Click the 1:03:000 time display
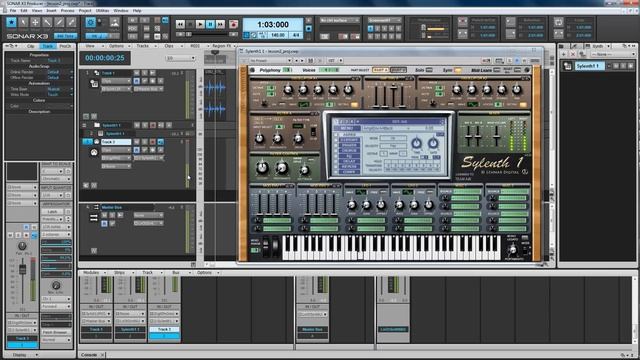The image size is (640, 360). tap(273, 24)
